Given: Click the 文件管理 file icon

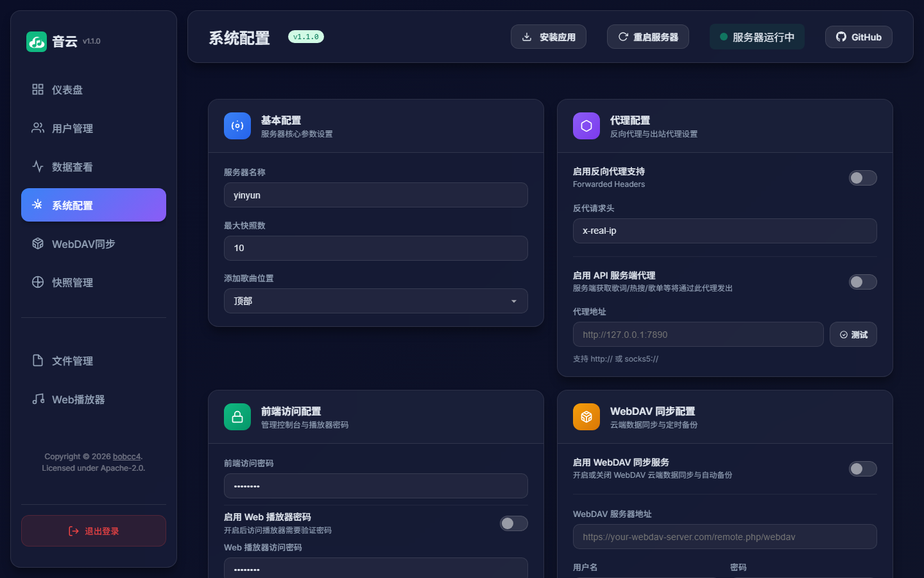Looking at the screenshot, I should click(38, 360).
